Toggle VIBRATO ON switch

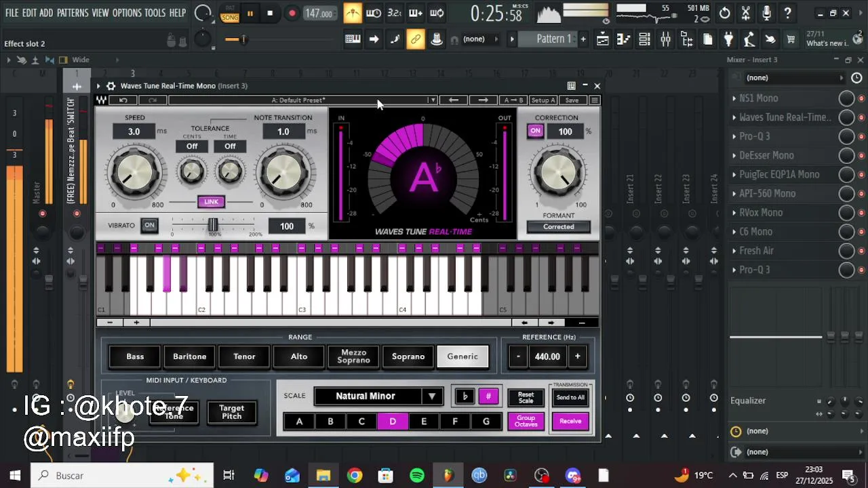(x=149, y=225)
